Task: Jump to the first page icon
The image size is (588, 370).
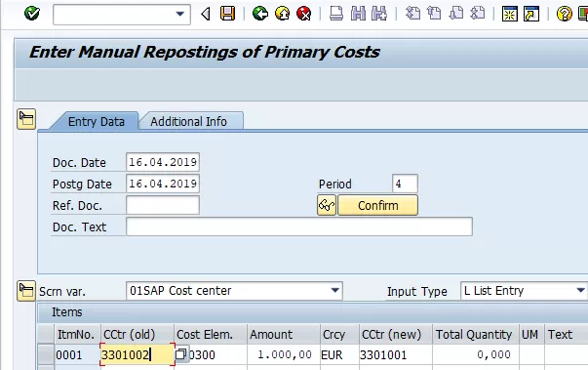Action: (412, 14)
